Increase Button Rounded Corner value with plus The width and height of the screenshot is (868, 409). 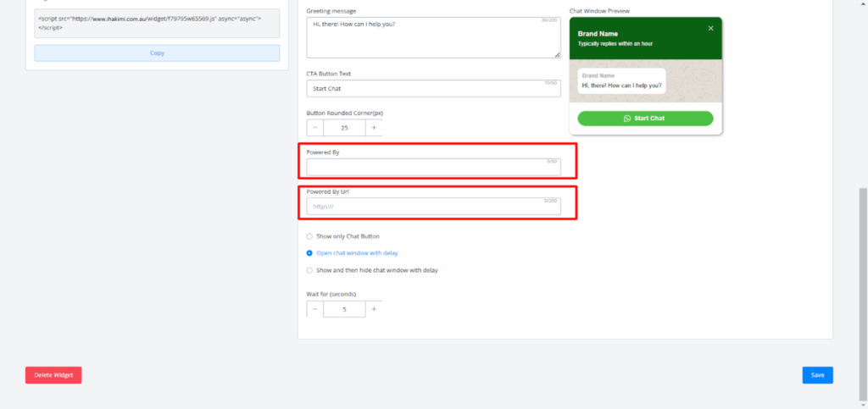(374, 128)
